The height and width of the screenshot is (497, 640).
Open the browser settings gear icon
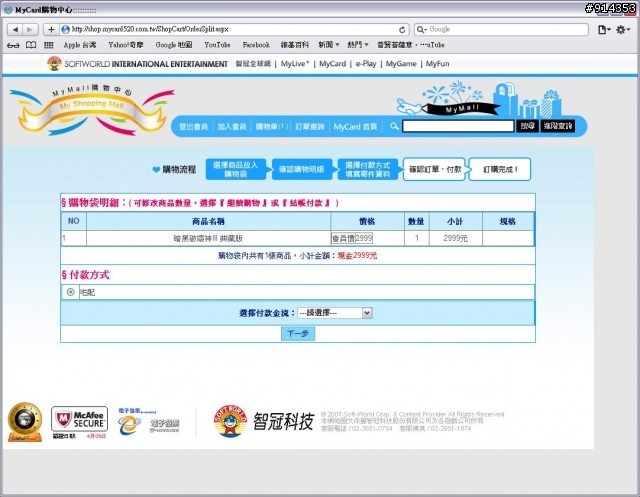623,29
